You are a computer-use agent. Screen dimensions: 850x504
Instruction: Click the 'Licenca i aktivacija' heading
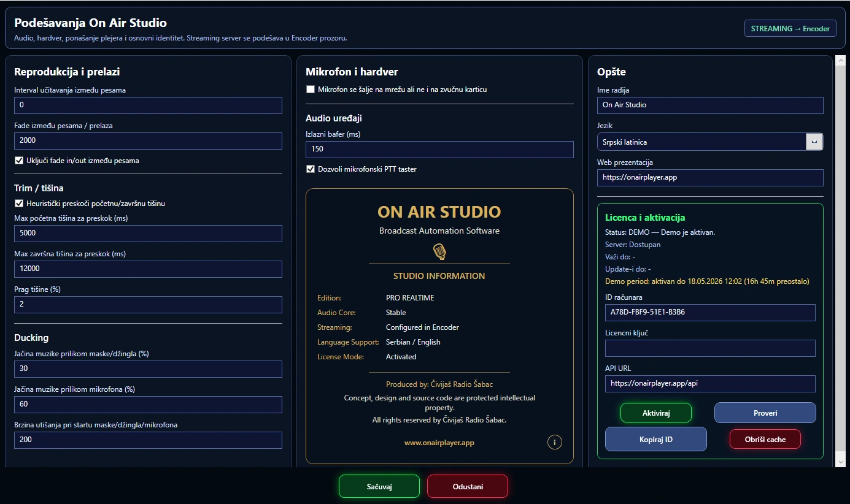click(x=645, y=218)
